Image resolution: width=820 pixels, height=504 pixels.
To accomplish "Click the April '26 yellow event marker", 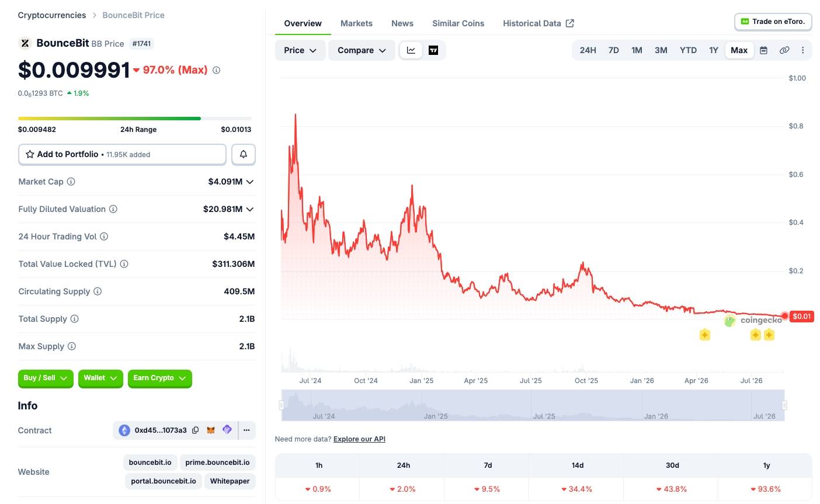I will click(705, 335).
